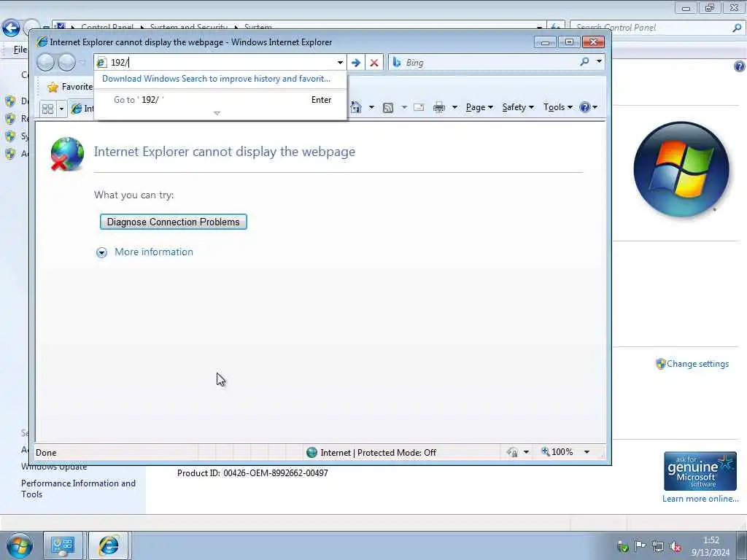Image resolution: width=747 pixels, height=560 pixels.
Task: Click the Feeds RSS icon
Action: [388, 108]
